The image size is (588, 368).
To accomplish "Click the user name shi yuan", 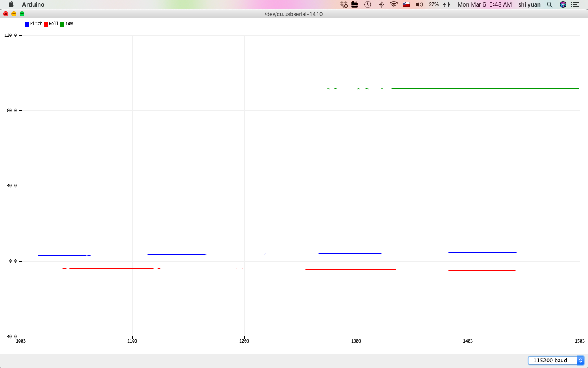I will click(x=529, y=4).
